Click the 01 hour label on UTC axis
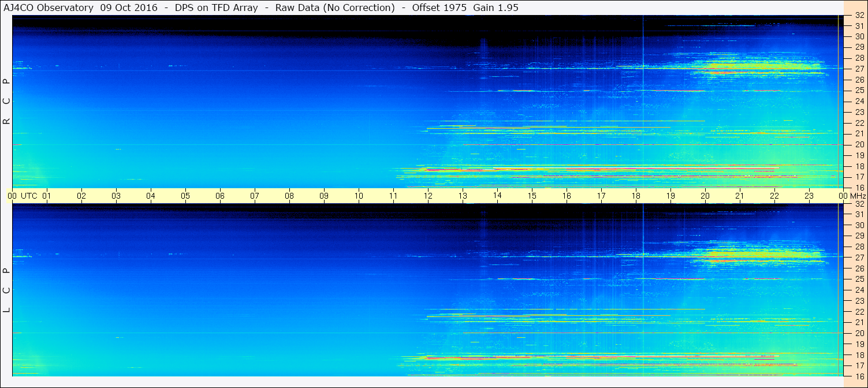Viewport: 868px width, 388px height. pyautogui.click(x=47, y=196)
